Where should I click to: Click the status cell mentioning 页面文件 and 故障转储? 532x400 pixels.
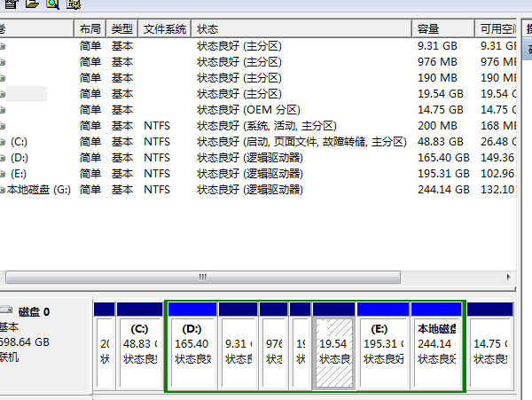click(301, 142)
